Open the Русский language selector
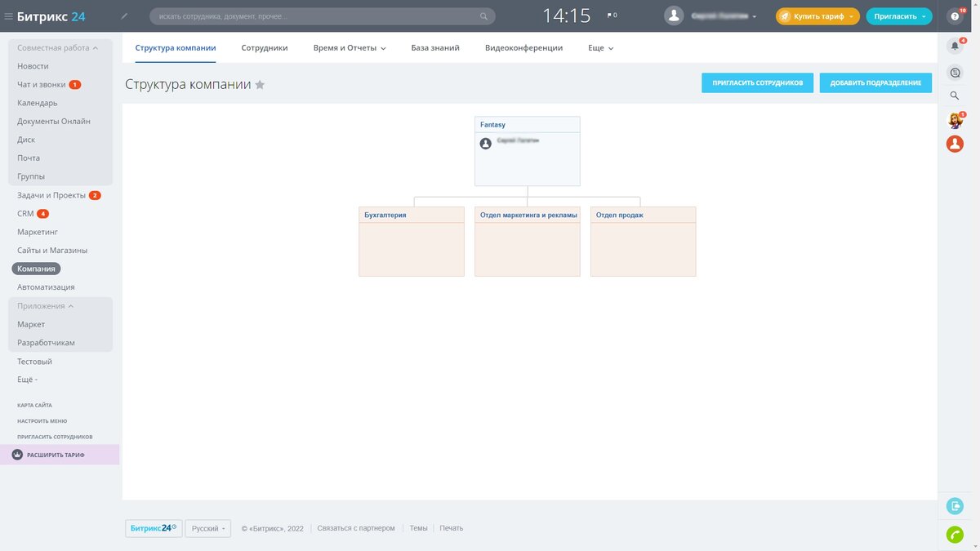 coord(208,528)
